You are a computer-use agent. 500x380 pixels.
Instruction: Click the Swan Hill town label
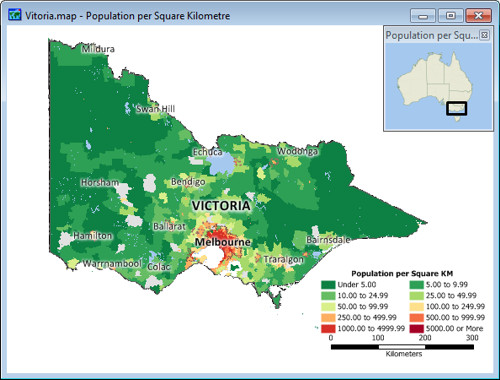click(155, 109)
